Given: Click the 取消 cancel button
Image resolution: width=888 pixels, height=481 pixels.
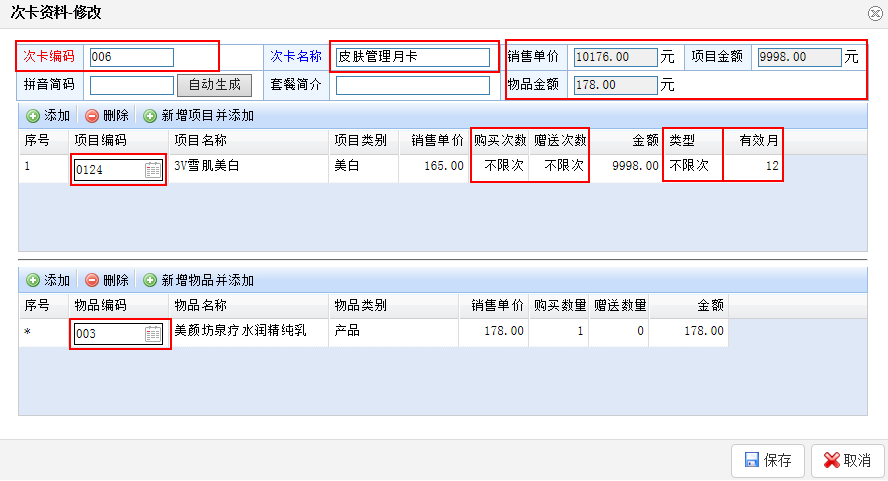Looking at the screenshot, I should 847,461.
